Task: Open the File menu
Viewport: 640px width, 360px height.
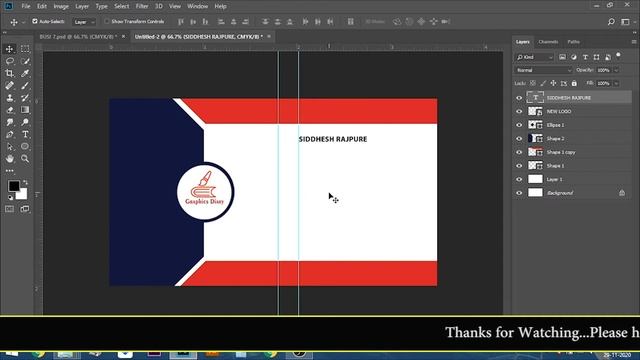Action: coord(26,6)
